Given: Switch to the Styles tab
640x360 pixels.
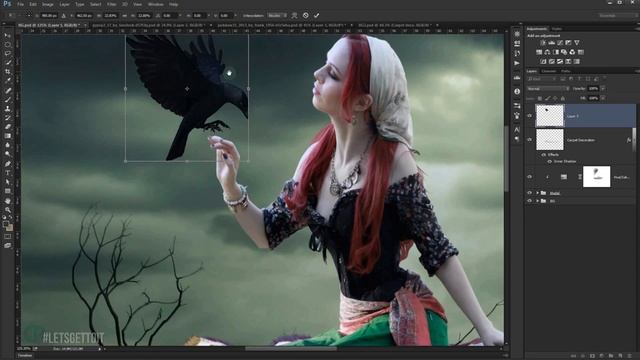Looking at the screenshot, I should point(557,29).
